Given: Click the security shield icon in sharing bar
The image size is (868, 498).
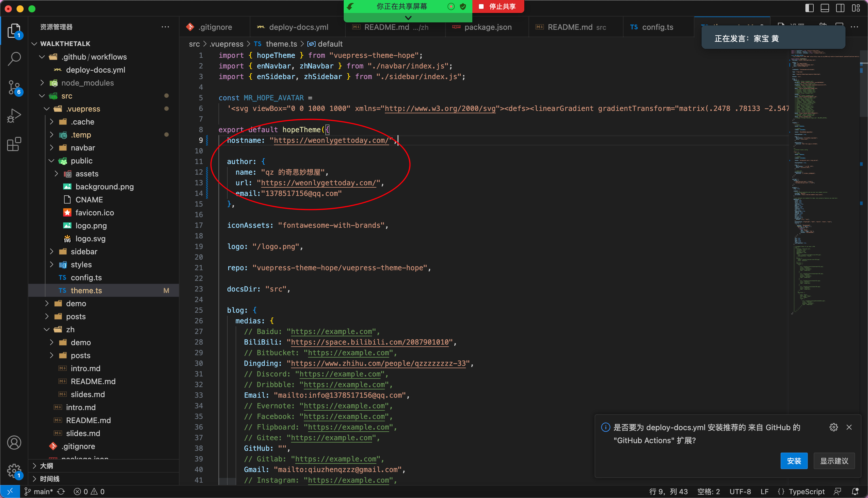Looking at the screenshot, I should 463,6.
